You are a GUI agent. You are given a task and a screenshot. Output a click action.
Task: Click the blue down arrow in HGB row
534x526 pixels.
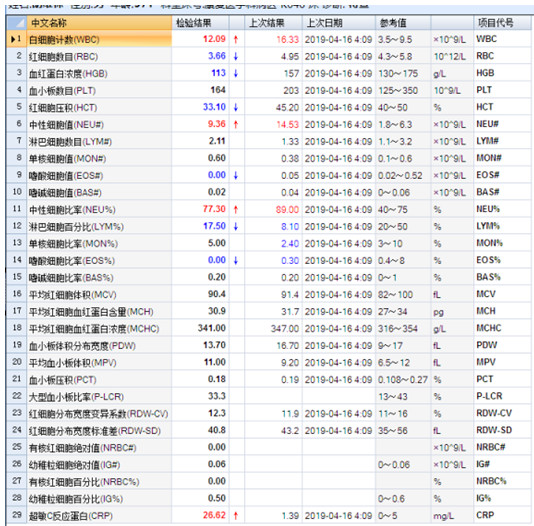point(236,74)
